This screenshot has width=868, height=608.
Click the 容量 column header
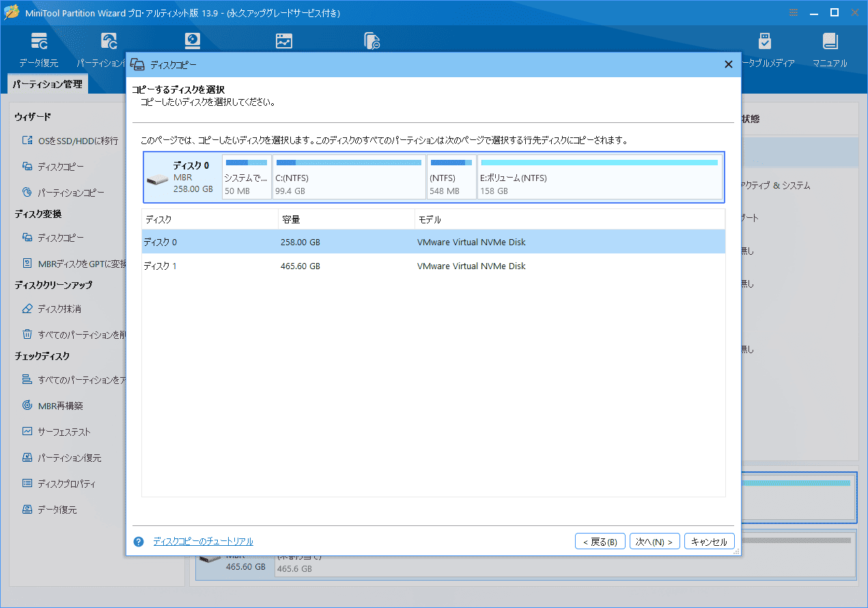[346, 220]
